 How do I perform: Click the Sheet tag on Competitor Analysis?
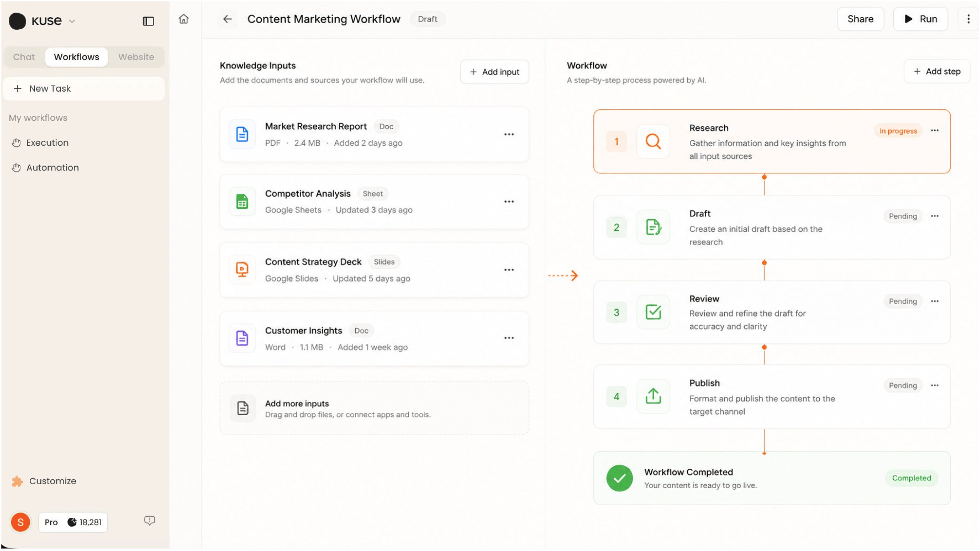[x=372, y=194]
